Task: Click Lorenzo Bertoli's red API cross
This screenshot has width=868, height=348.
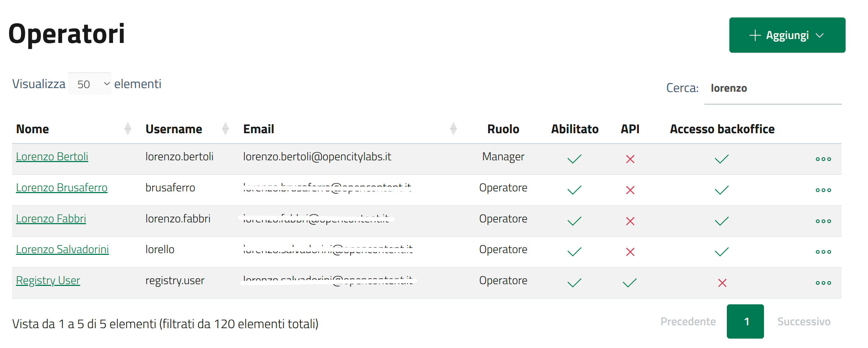Action: tap(630, 159)
